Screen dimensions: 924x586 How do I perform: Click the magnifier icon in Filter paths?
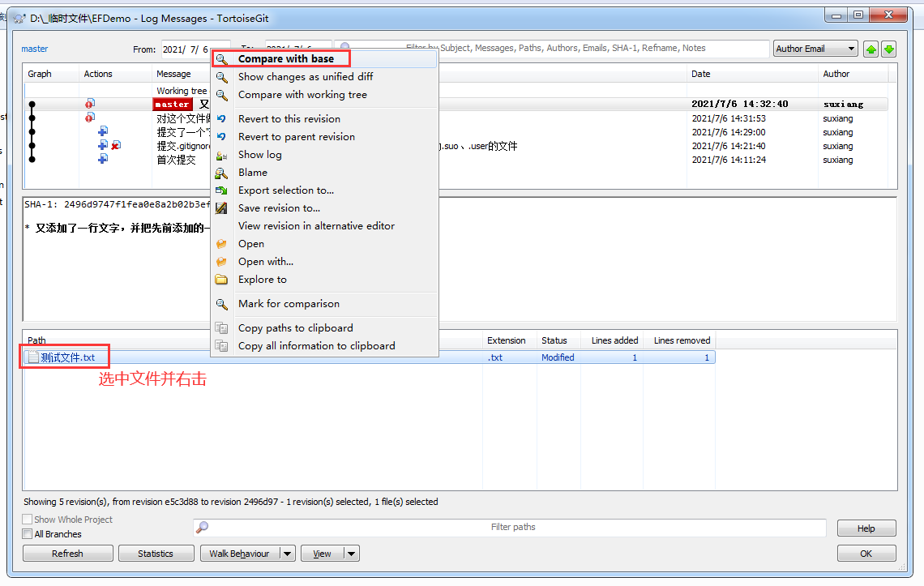pos(203,528)
